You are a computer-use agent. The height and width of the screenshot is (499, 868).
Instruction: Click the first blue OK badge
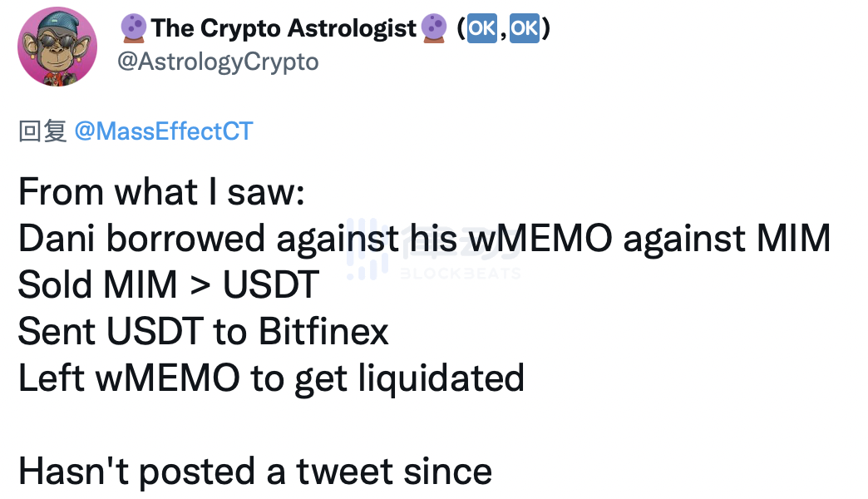481,28
